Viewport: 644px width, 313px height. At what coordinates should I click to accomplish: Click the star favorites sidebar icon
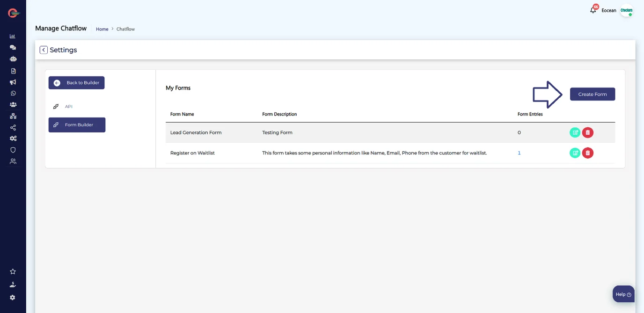[13, 271]
